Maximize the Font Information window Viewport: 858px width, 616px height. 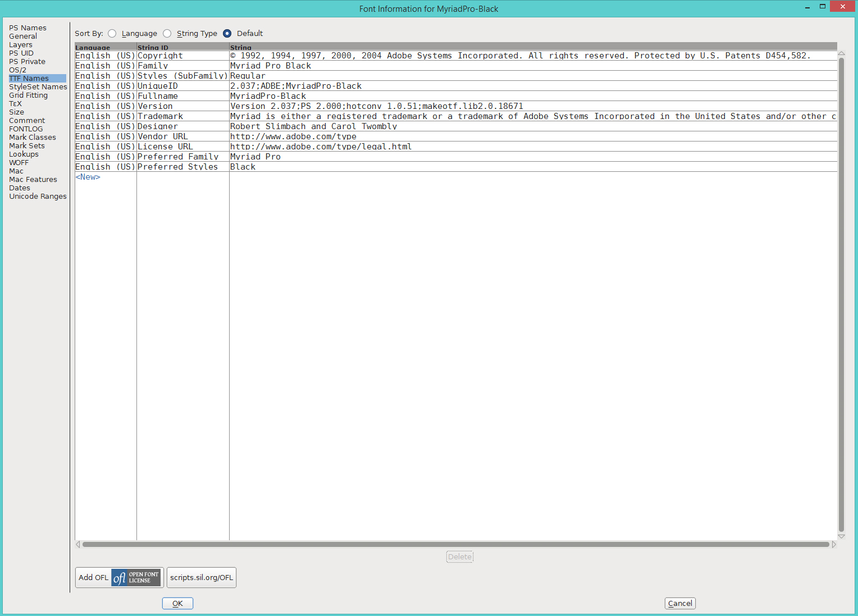click(822, 7)
